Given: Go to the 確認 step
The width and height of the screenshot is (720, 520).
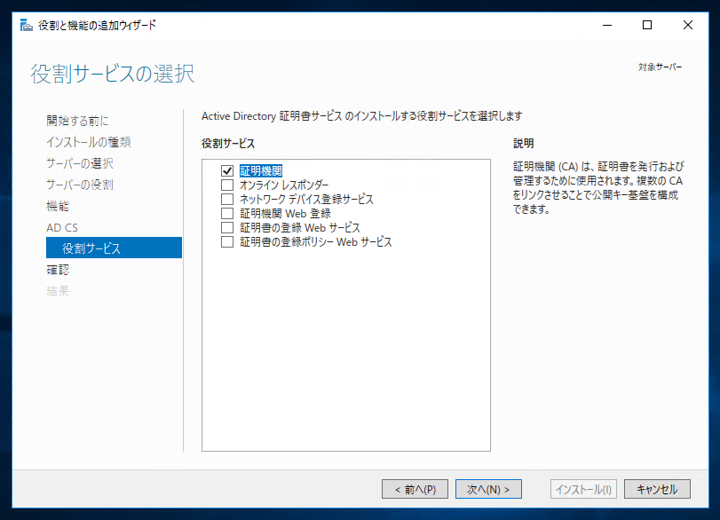Looking at the screenshot, I should 57,270.
